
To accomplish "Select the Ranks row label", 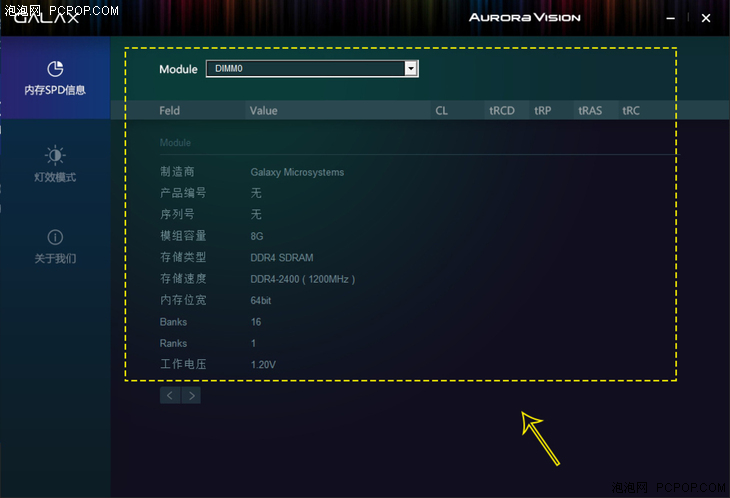I will (x=173, y=343).
